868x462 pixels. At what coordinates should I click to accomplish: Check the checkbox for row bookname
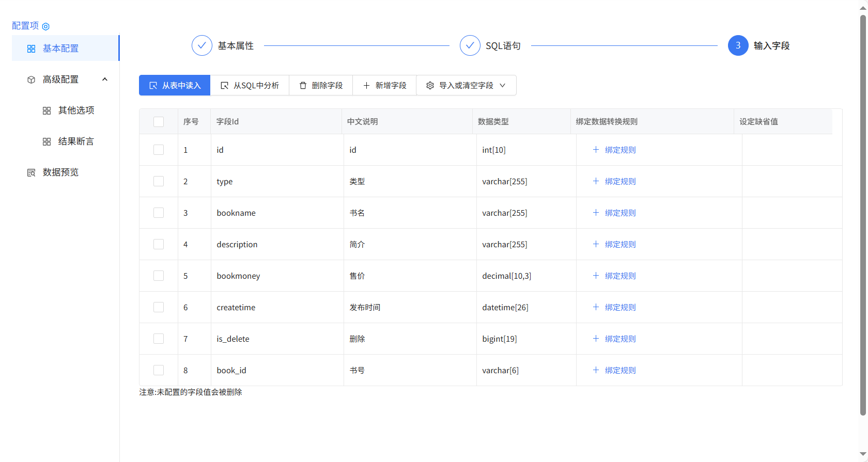tap(159, 213)
